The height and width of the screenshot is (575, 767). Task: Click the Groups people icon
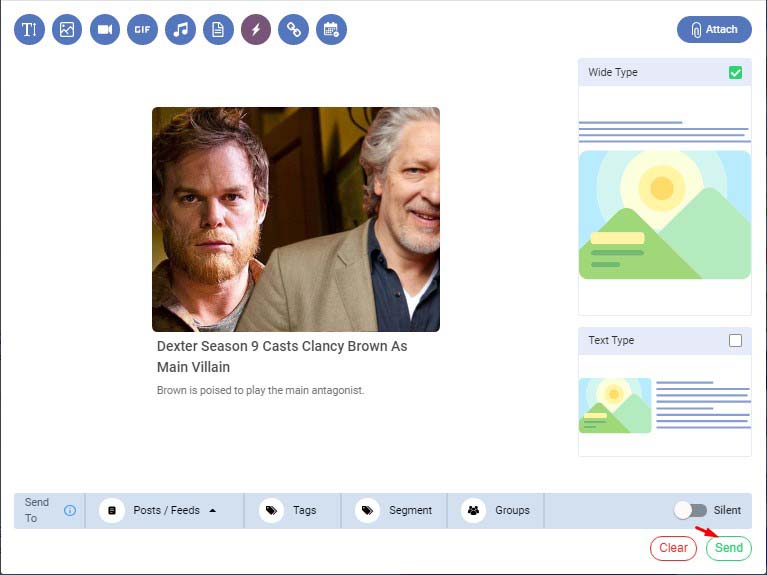[474, 510]
